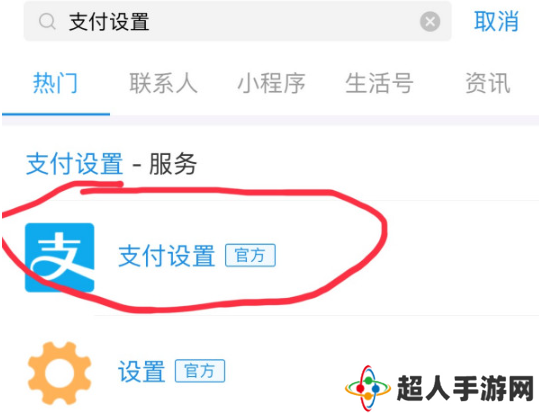Tap the 官方 badge beside 支付设置
Viewport: 539px width, 414px height.
250,255
